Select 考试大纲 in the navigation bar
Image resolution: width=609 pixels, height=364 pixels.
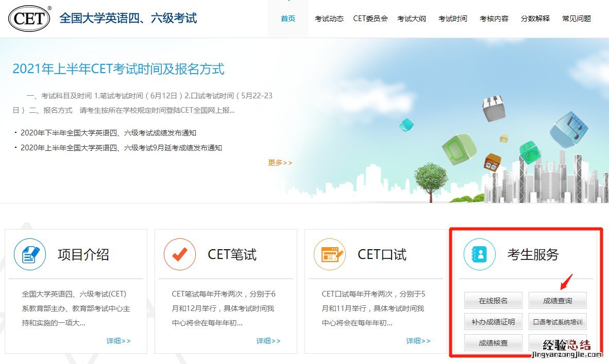pyautogui.click(x=412, y=19)
